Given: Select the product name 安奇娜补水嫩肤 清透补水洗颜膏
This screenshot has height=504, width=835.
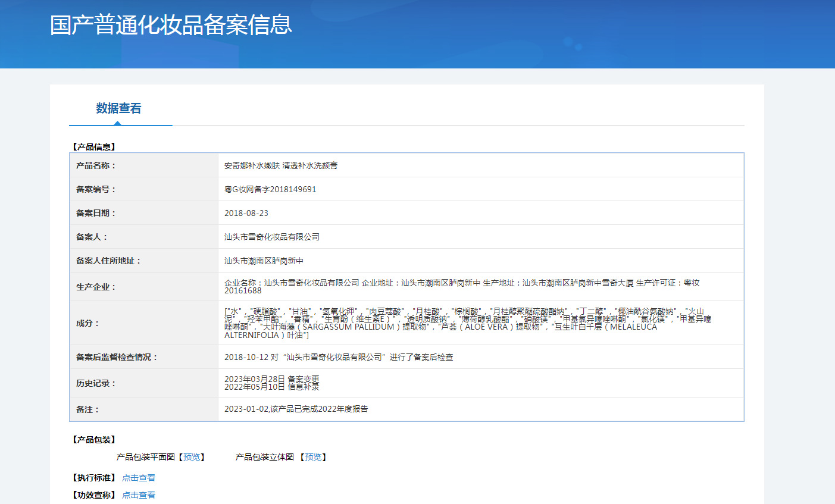Looking at the screenshot, I should tap(281, 165).
